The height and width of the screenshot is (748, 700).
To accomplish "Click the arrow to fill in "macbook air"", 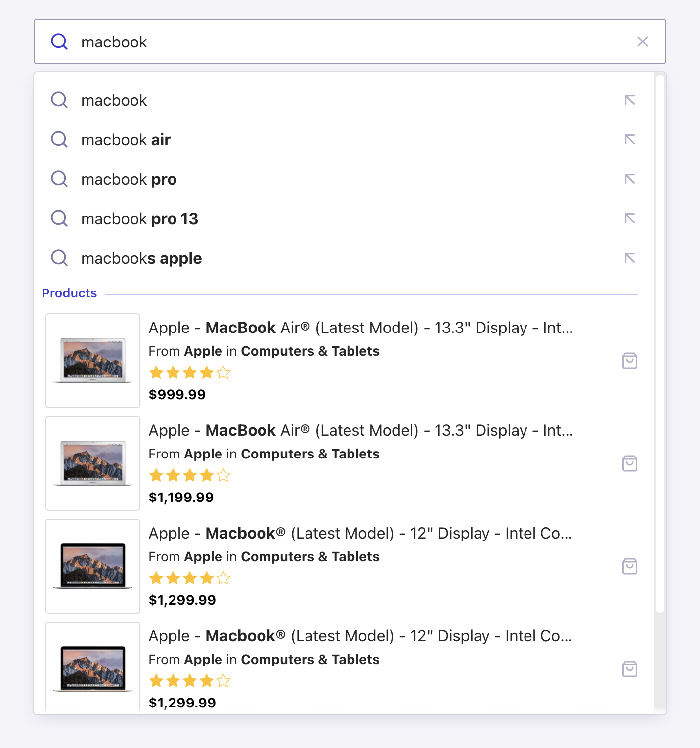I will click(629, 139).
